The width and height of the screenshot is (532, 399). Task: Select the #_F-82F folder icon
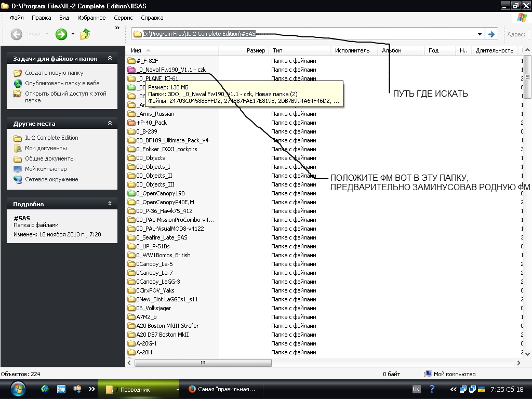[131, 61]
